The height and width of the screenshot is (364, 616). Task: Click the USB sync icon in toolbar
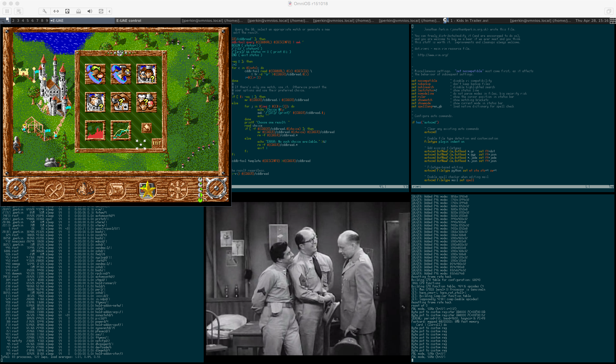click(101, 11)
